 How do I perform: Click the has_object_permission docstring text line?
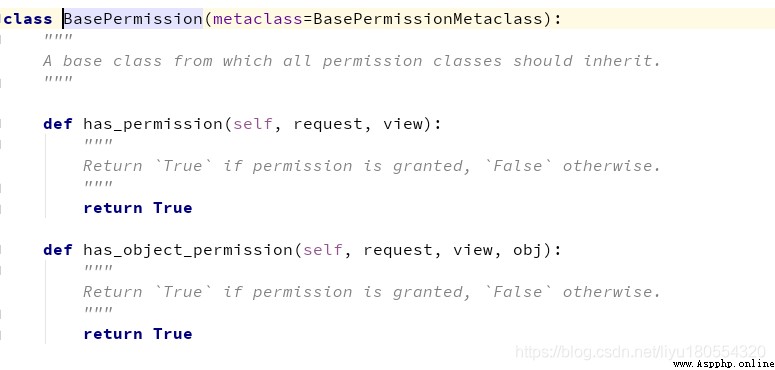click(x=372, y=291)
